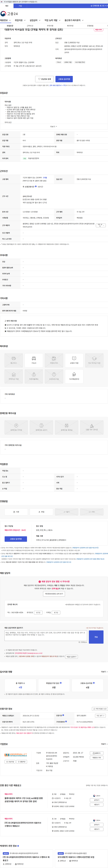Screen dimensions: 108x868
Task: Click the 서류 screening method tile
Action: (x=16, y=512)
